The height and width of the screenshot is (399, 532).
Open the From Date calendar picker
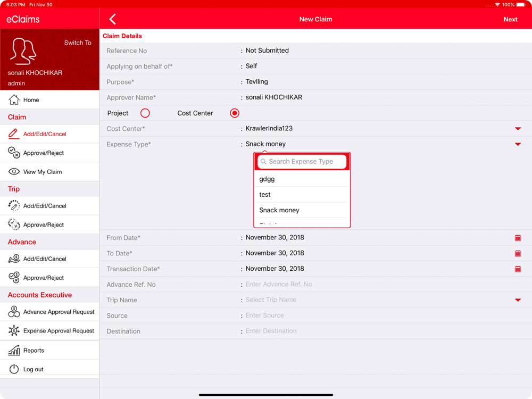pos(518,238)
